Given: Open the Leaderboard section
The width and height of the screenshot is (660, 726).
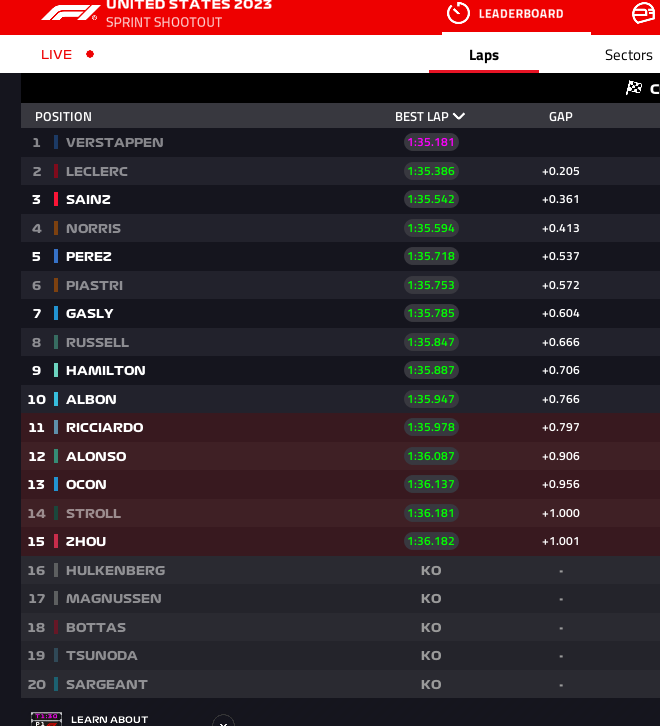Looking at the screenshot, I should tap(520, 14).
